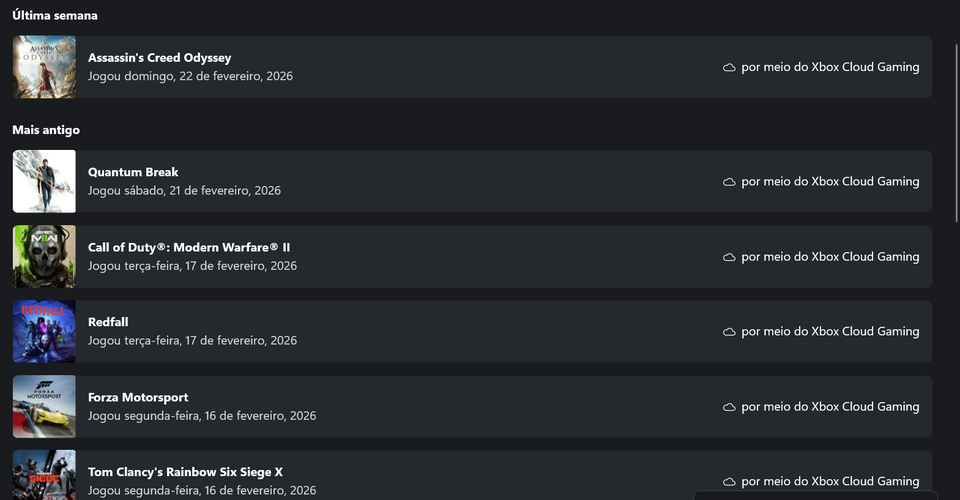This screenshot has height=500, width=960.
Task: Click the cloud icon in Rainbow Six Siege row
Action: pos(729,482)
